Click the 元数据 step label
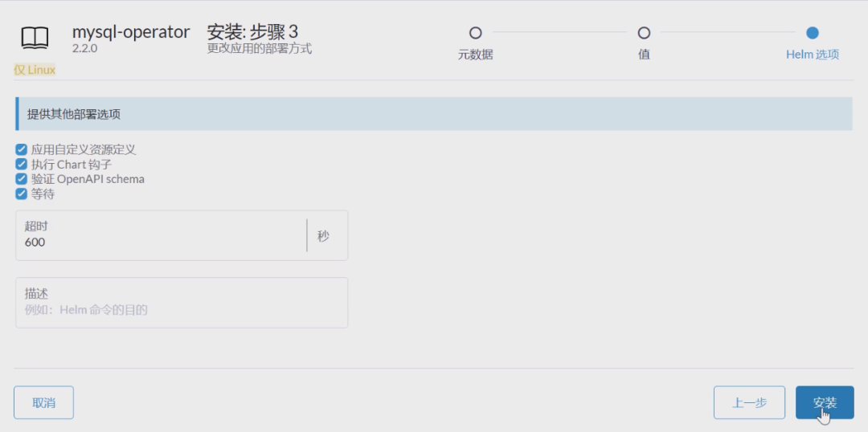The width and height of the screenshot is (868, 432). click(x=476, y=55)
